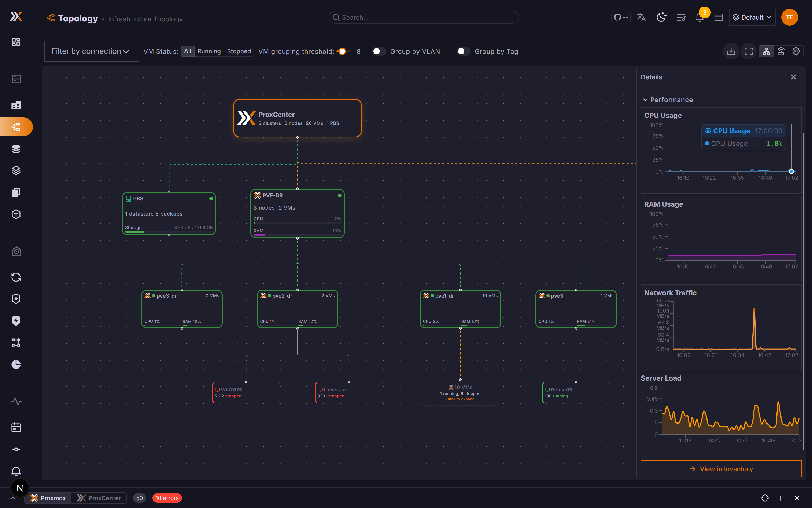Open the workflow nodes sidebar icon
Viewport: 812px width, 508px height.
click(16, 343)
